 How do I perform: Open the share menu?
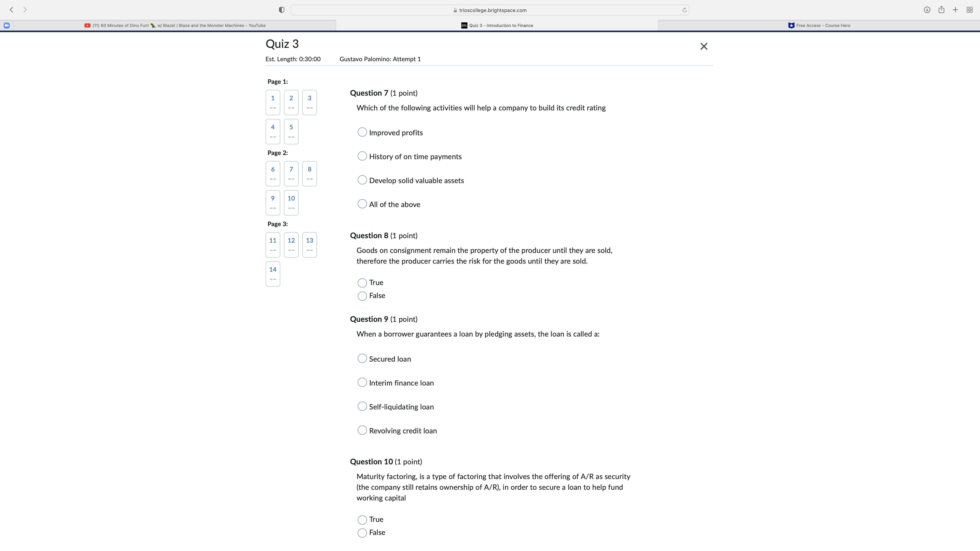[x=942, y=10]
